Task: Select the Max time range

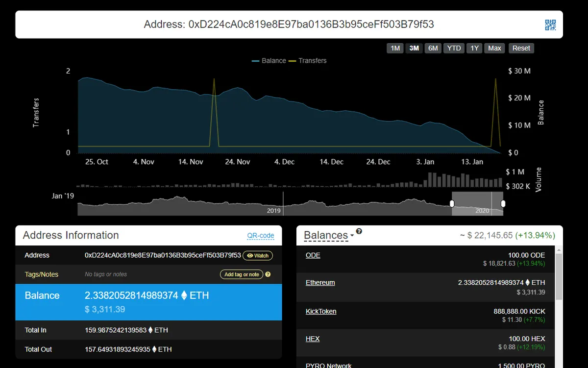Action: [x=494, y=48]
